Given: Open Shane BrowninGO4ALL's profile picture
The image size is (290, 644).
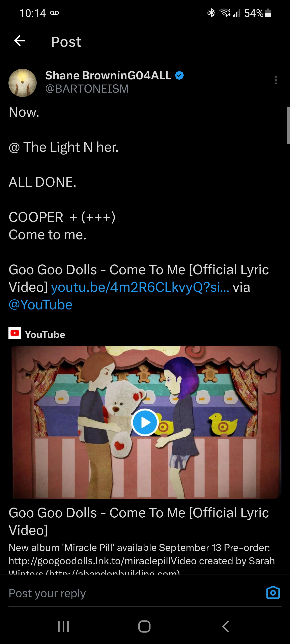Looking at the screenshot, I should pos(23,83).
